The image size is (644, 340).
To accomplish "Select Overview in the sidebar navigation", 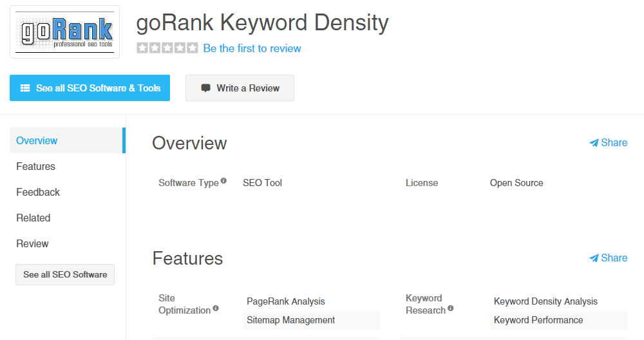I will (37, 140).
